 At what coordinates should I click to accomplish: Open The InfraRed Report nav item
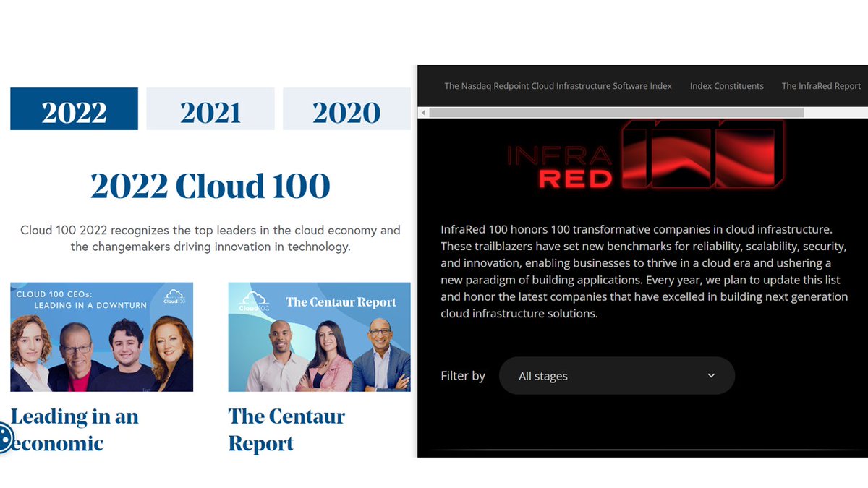[x=821, y=86]
